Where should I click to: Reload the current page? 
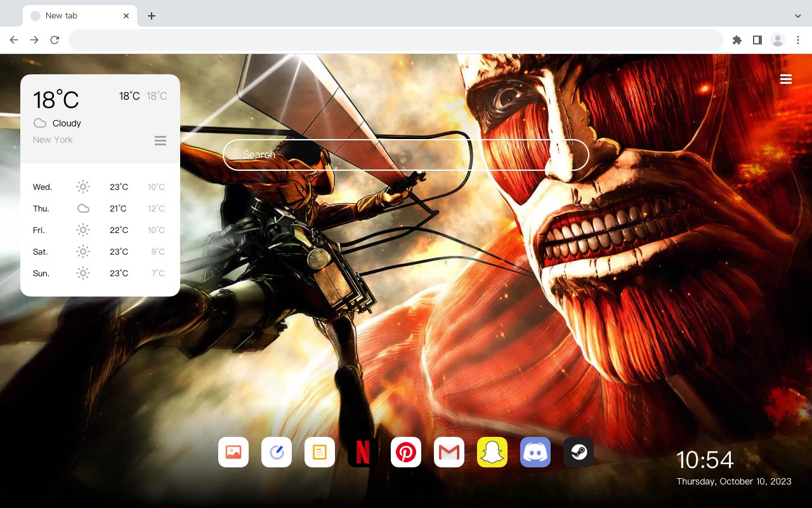tap(55, 40)
